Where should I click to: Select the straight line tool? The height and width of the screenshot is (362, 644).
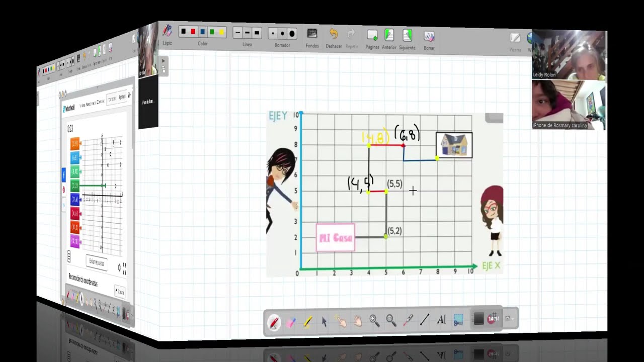coord(425,319)
